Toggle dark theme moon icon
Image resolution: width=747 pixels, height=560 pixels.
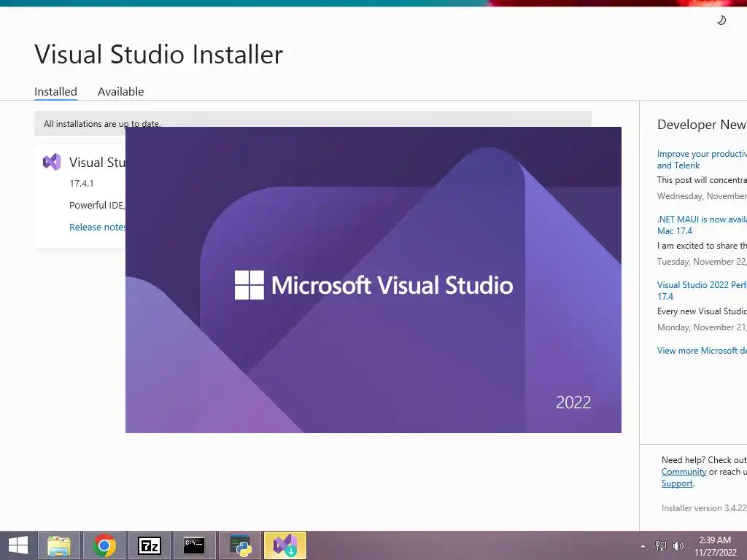click(721, 20)
